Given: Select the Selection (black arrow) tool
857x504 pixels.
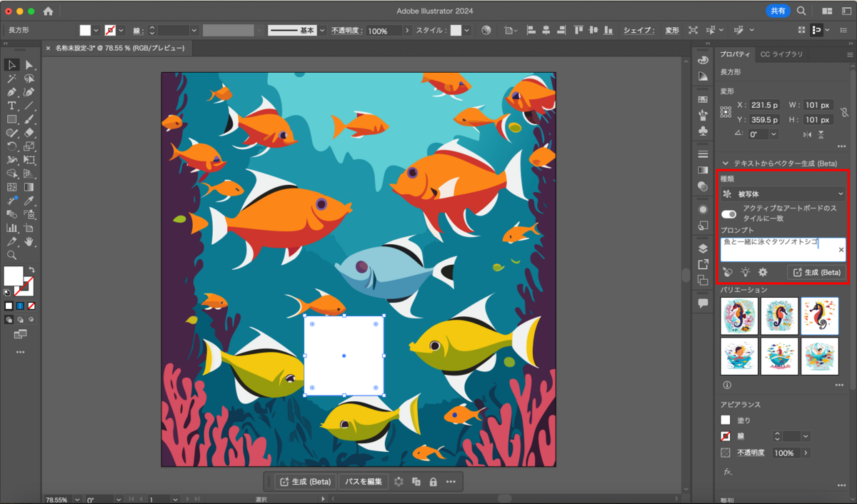Looking at the screenshot, I should point(12,65).
